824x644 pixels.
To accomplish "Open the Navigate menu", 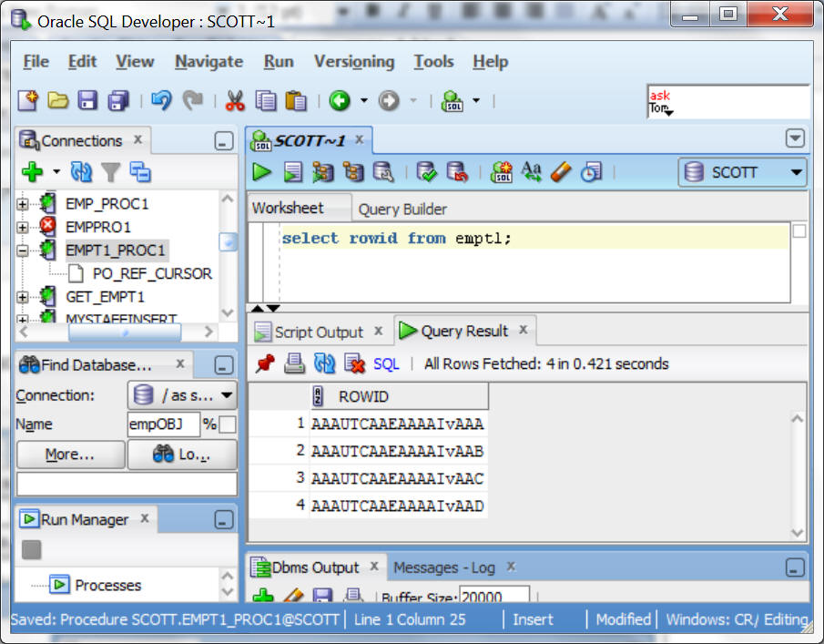I will pos(209,62).
